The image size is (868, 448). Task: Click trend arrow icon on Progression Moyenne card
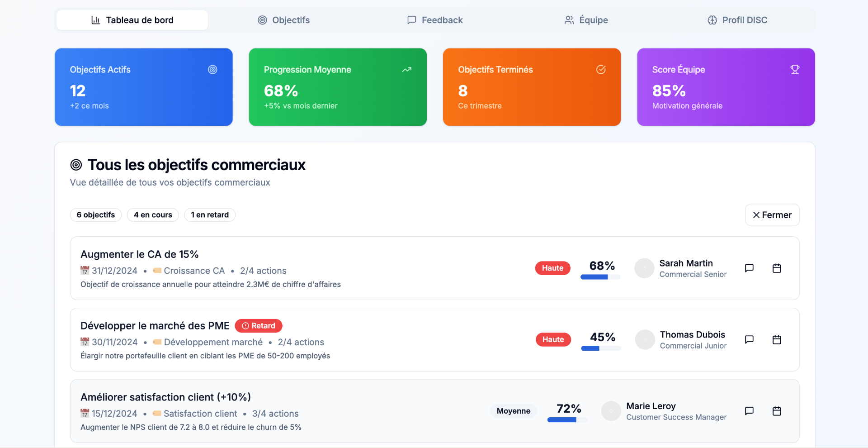pos(407,70)
